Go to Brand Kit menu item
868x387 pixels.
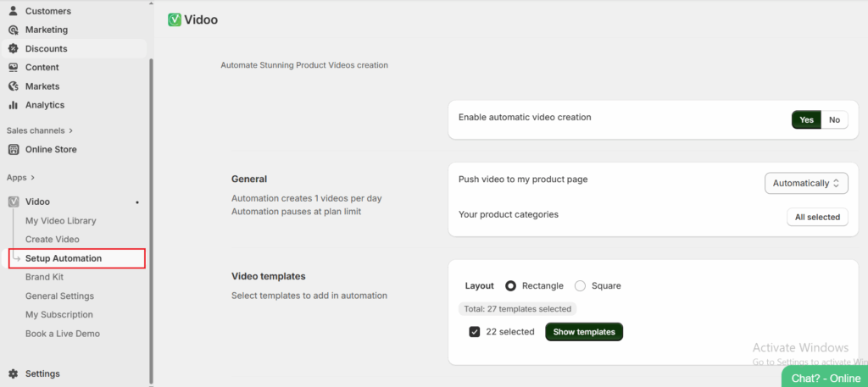click(x=44, y=277)
